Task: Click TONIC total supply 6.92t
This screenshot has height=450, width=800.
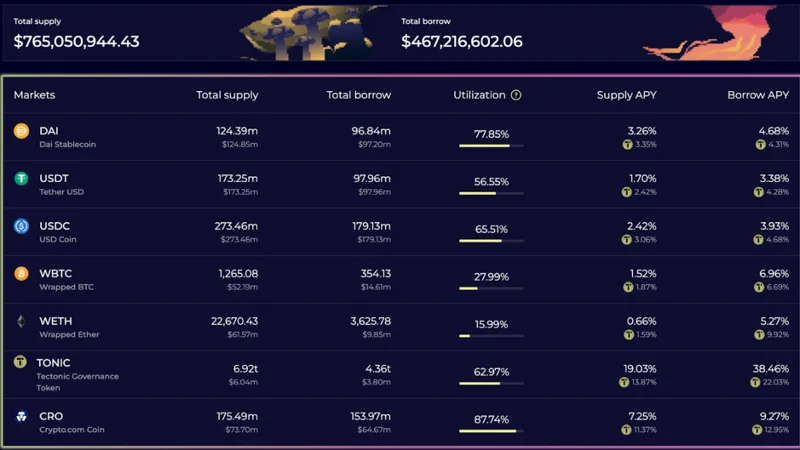Action: [x=245, y=369]
